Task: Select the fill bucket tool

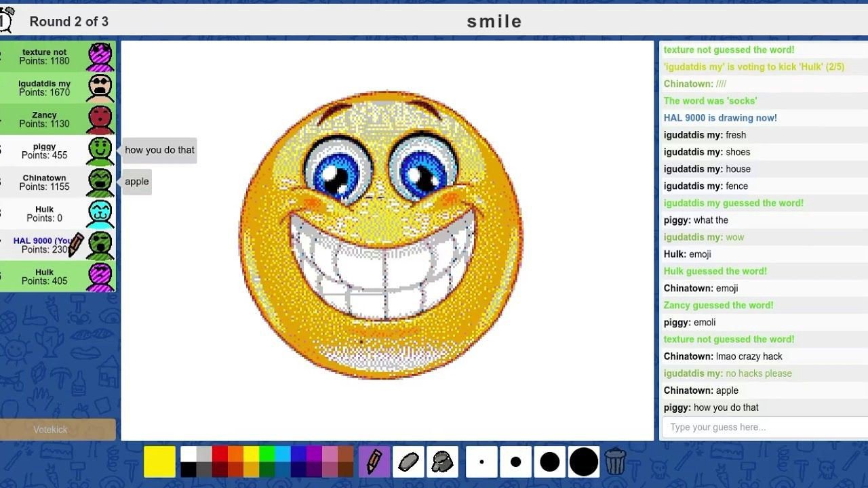Action: pyautogui.click(x=442, y=461)
